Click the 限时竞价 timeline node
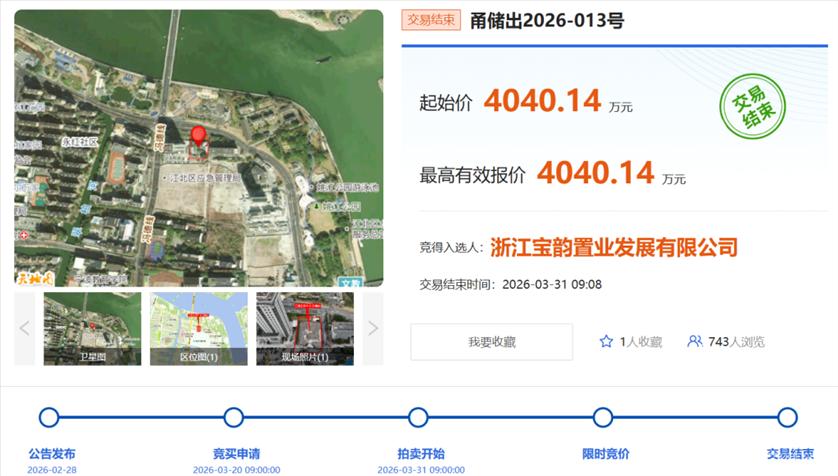The image size is (838, 476). (x=603, y=418)
